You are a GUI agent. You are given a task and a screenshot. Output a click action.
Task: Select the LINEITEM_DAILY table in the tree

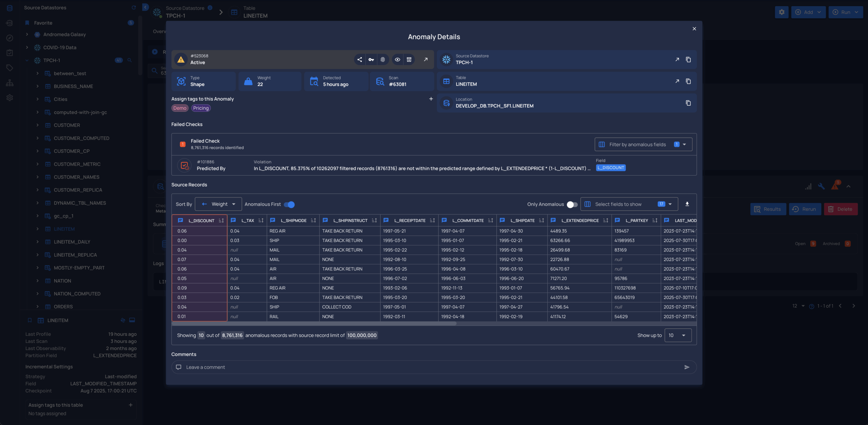click(72, 242)
